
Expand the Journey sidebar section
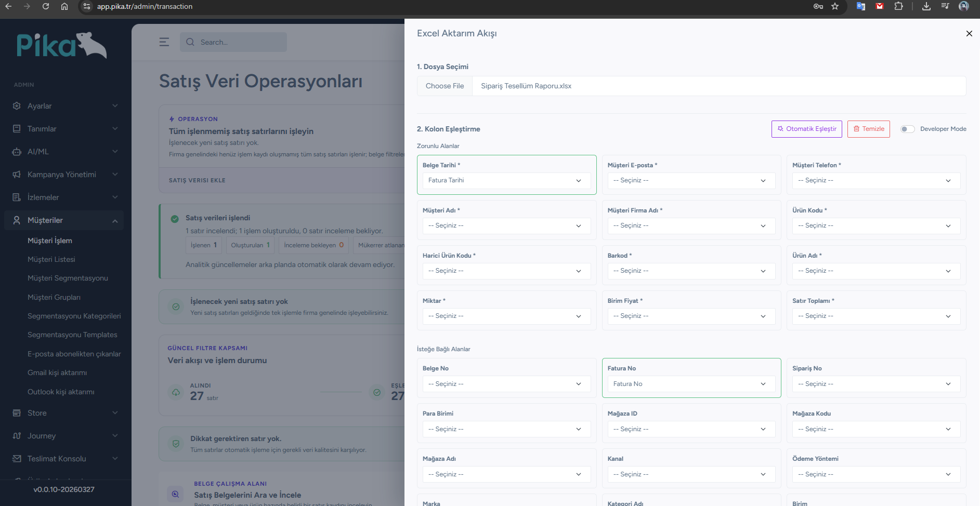tap(115, 436)
